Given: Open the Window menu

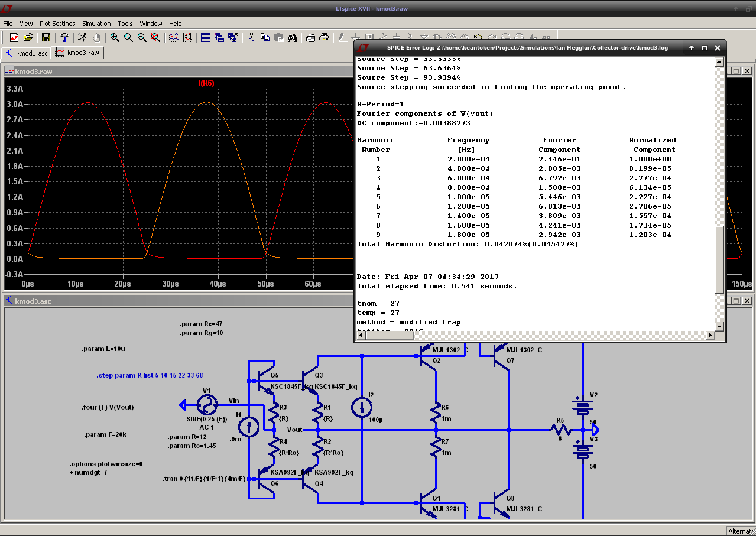Looking at the screenshot, I should [x=151, y=24].
